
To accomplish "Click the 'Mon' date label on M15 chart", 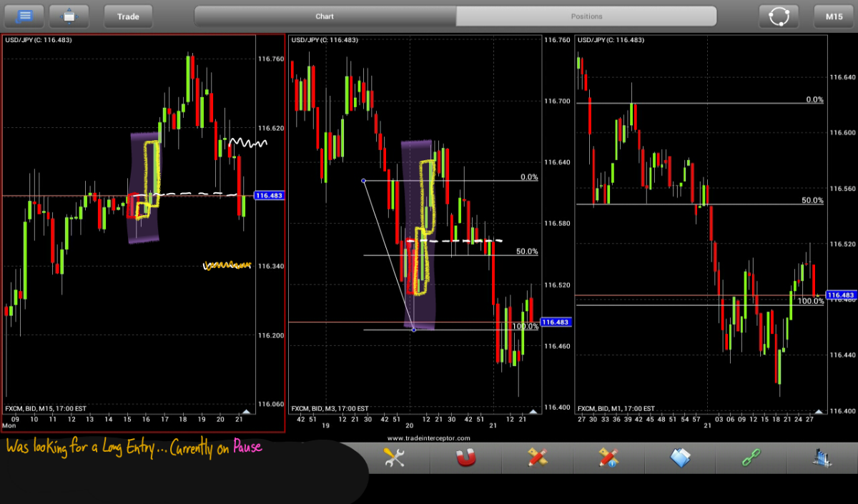I will tap(9, 425).
